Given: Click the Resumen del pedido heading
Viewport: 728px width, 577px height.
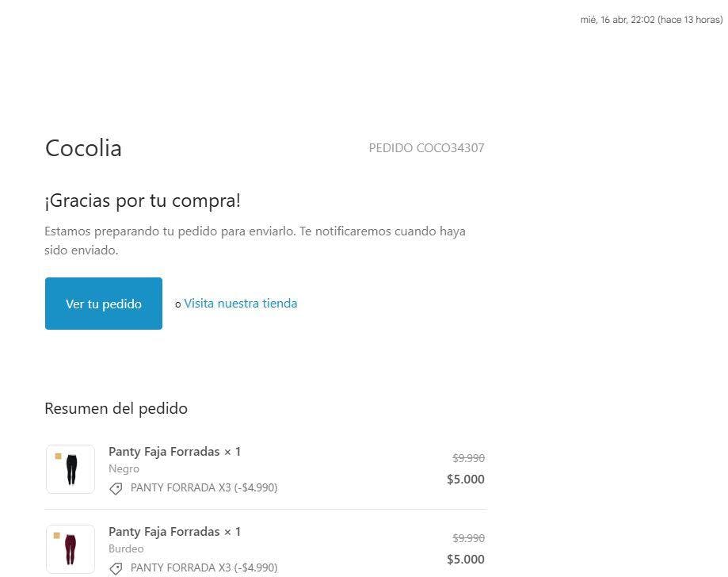Looking at the screenshot, I should 116,408.
